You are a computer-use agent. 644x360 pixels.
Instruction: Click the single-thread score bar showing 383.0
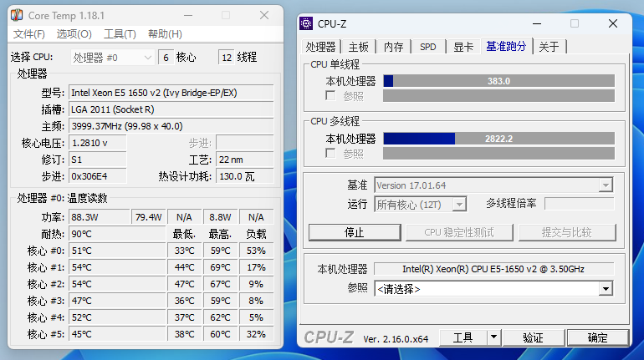499,81
